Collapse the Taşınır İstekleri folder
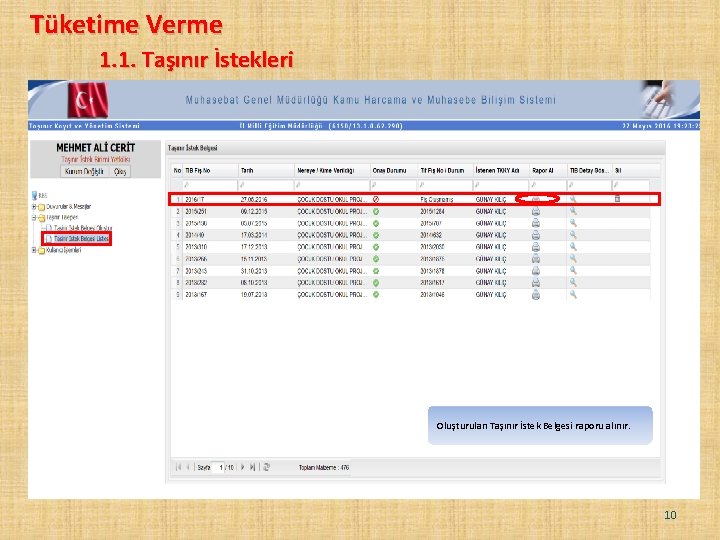Screen dimensions: 720x540 coord(34,218)
